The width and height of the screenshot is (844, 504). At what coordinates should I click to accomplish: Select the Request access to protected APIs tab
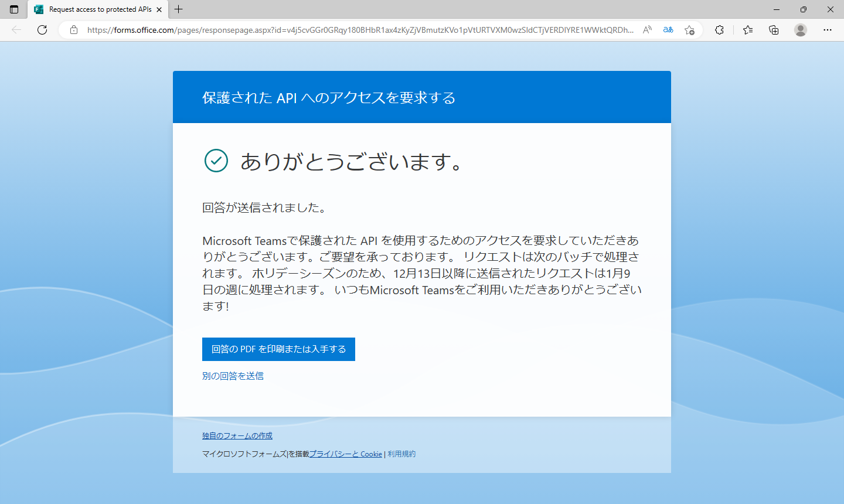click(98, 9)
